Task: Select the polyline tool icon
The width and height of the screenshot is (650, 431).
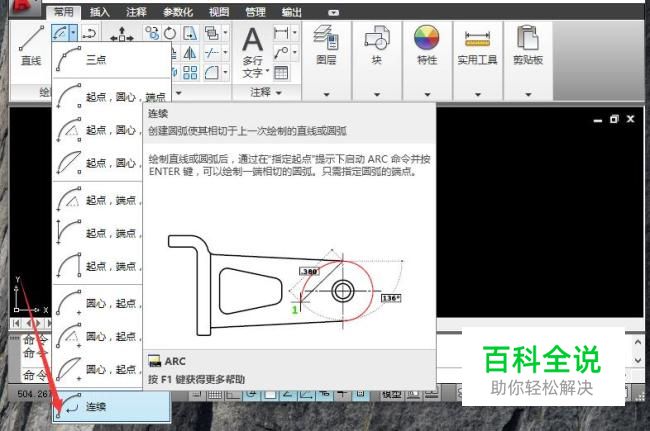Action: click(x=89, y=33)
